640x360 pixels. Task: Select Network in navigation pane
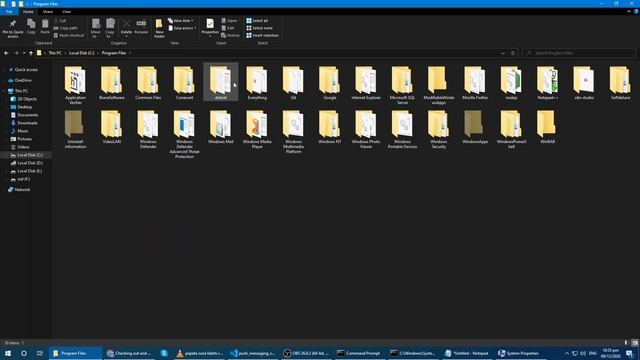pyautogui.click(x=22, y=189)
